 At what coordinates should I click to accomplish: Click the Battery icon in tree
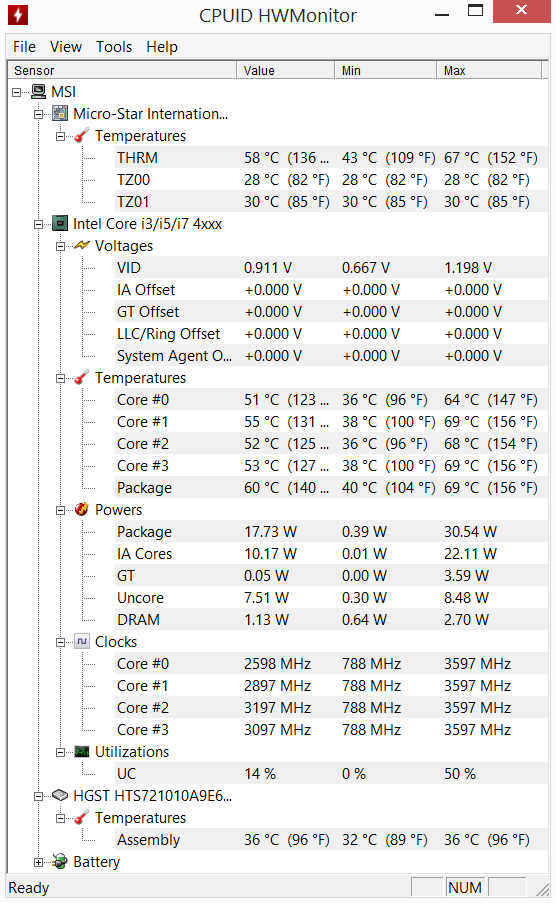coord(60,862)
